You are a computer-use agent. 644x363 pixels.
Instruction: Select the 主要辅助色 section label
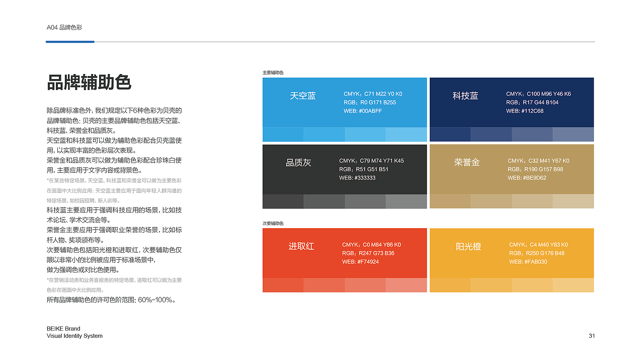point(272,72)
